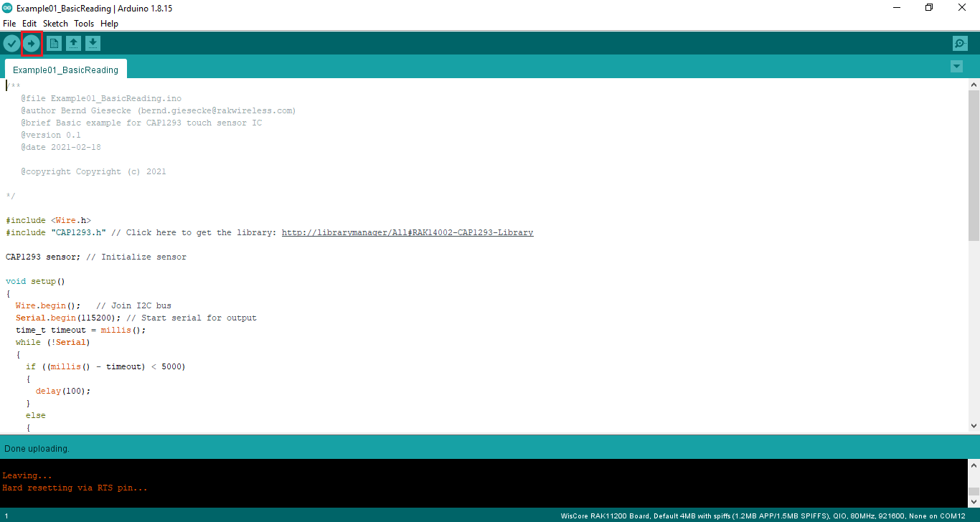Click editor scrollbar up arrow
Viewport: 980px width, 522px height.
click(974, 85)
